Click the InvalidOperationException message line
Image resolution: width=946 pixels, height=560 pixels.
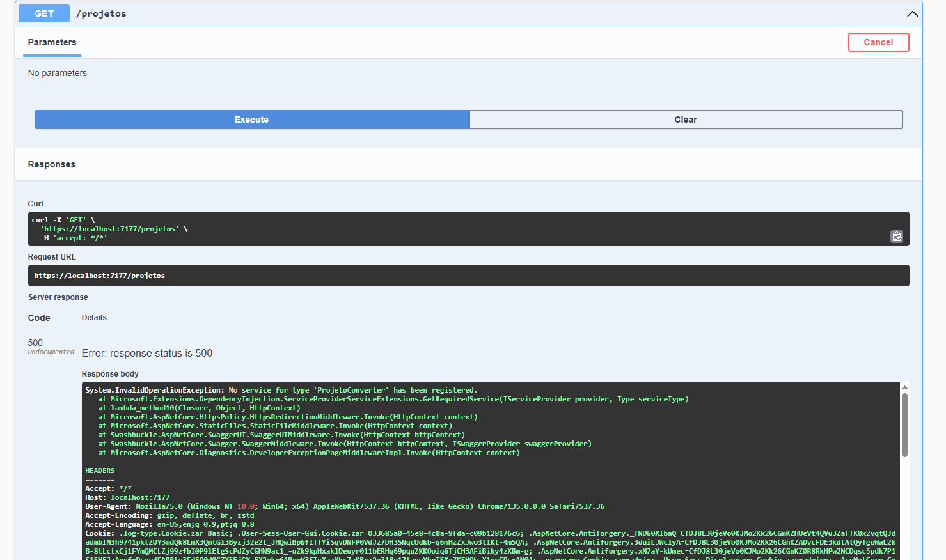click(281, 390)
